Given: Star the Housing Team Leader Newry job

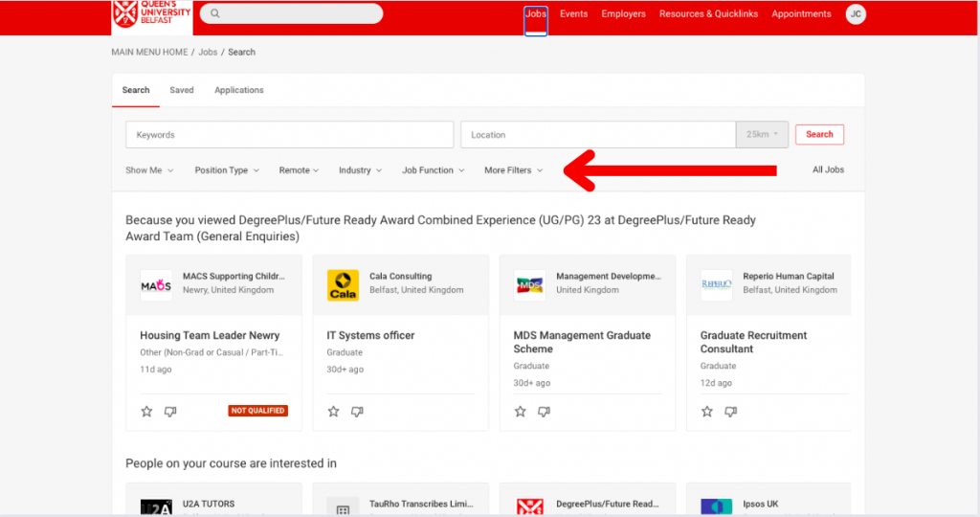Looking at the screenshot, I should 146,412.
